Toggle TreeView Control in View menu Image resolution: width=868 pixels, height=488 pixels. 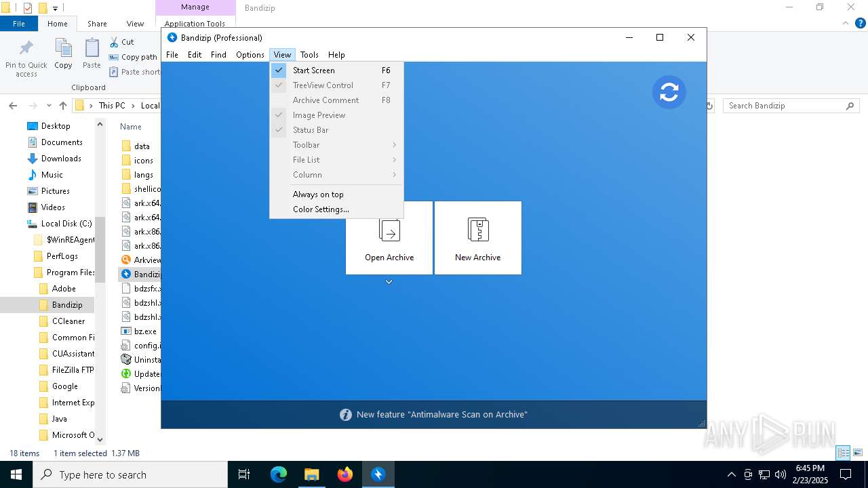pos(336,85)
